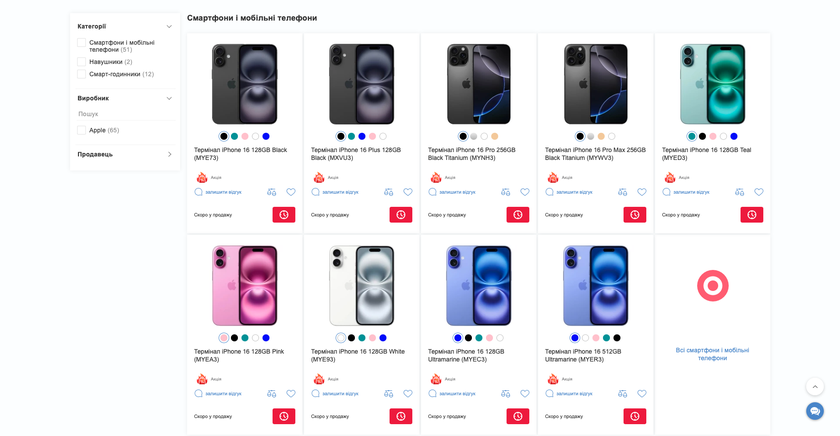Check the Навушники category filter
The image size is (840, 436).
[x=82, y=62]
